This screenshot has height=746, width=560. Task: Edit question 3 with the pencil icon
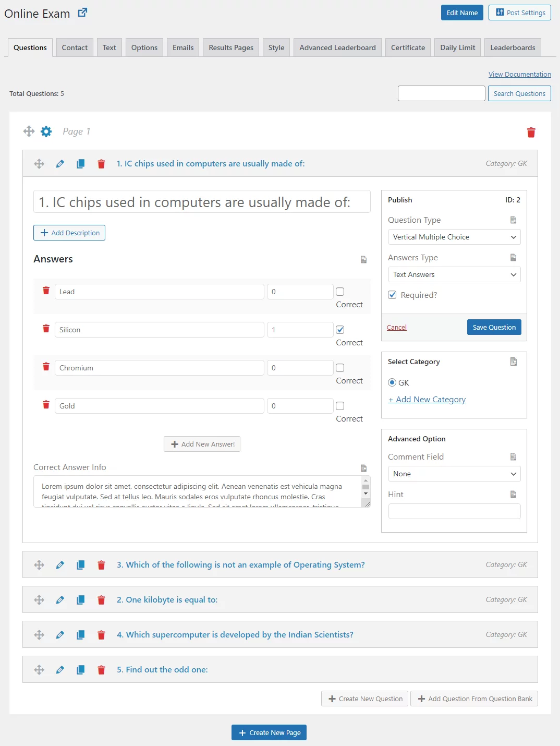60,564
